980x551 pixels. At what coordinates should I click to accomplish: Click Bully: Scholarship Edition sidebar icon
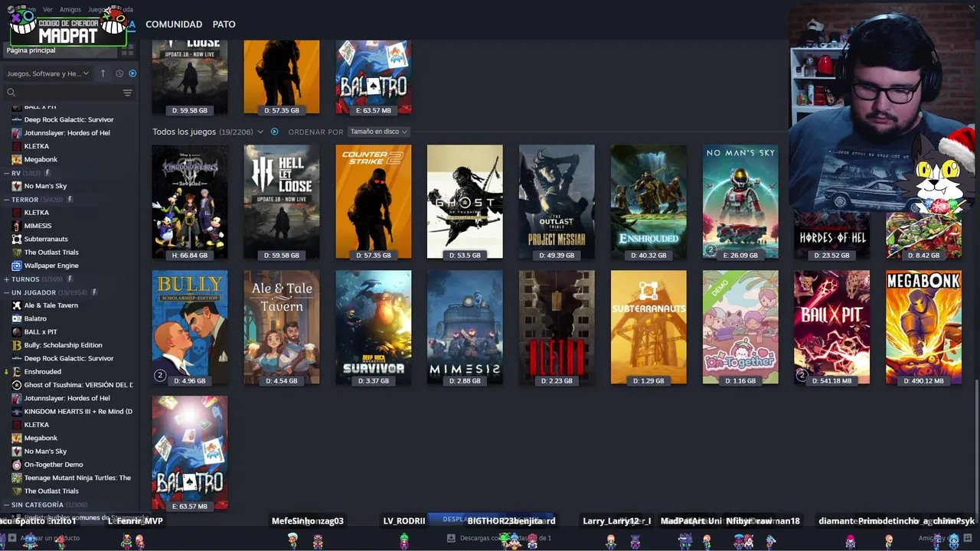[x=17, y=345]
